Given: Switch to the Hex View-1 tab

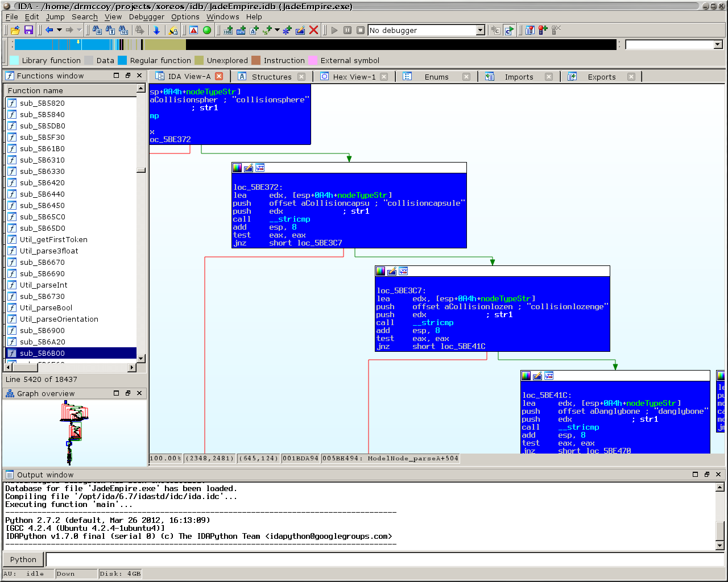Looking at the screenshot, I should click(354, 77).
